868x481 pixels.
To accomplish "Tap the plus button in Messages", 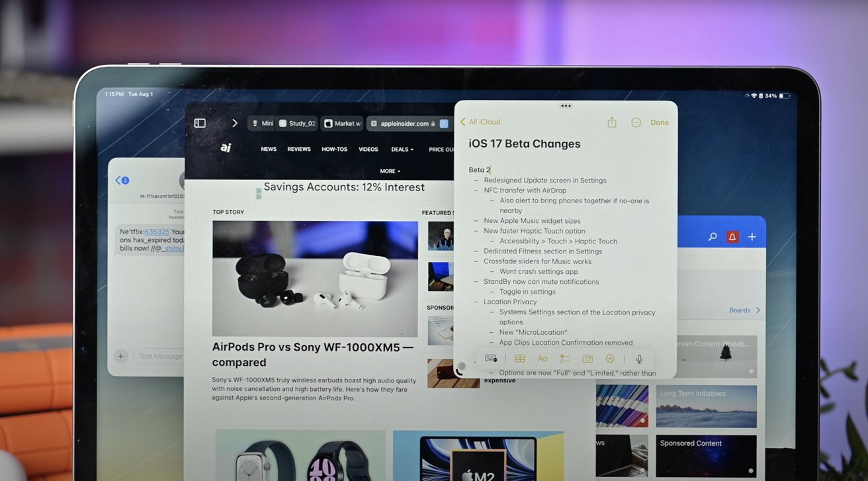I will [x=120, y=356].
